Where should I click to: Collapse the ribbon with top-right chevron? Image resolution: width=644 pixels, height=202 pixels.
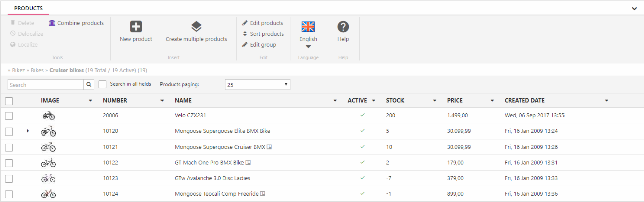(x=635, y=8)
